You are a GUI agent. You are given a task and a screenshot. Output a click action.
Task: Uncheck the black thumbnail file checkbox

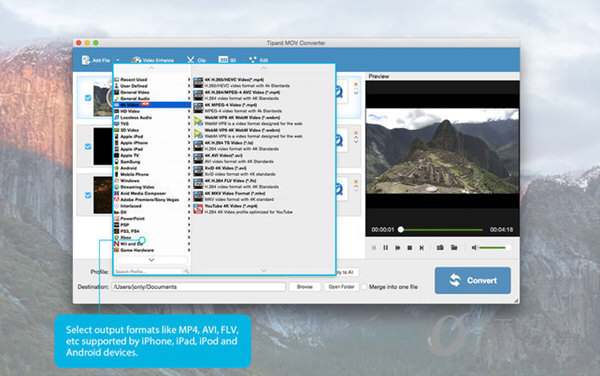pyautogui.click(x=88, y=146)
